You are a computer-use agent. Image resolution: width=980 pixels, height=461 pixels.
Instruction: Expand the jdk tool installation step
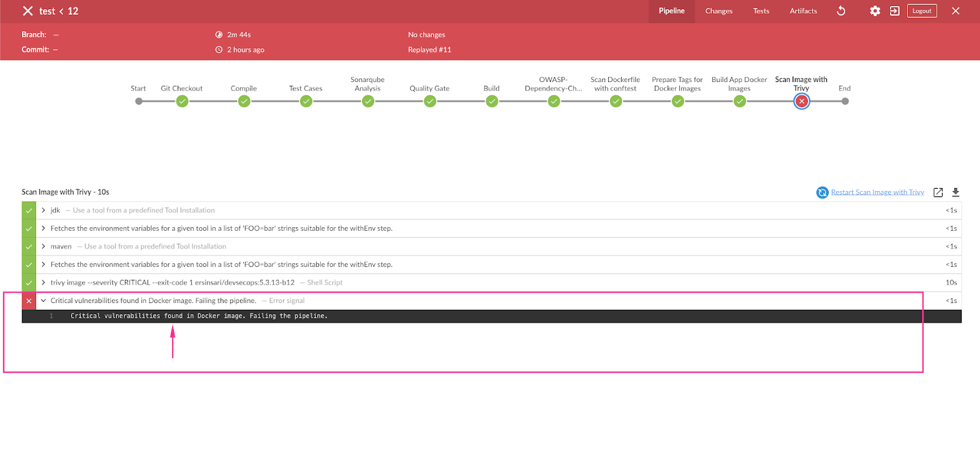click(43, 210)
